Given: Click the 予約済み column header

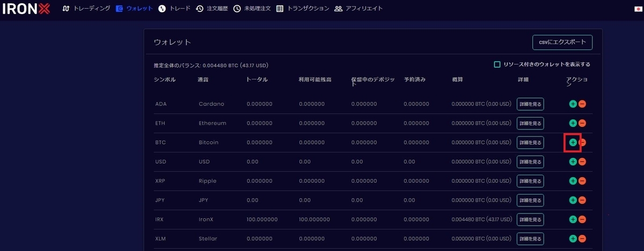Looking at the screenshot, I should (x=414, y=80).
